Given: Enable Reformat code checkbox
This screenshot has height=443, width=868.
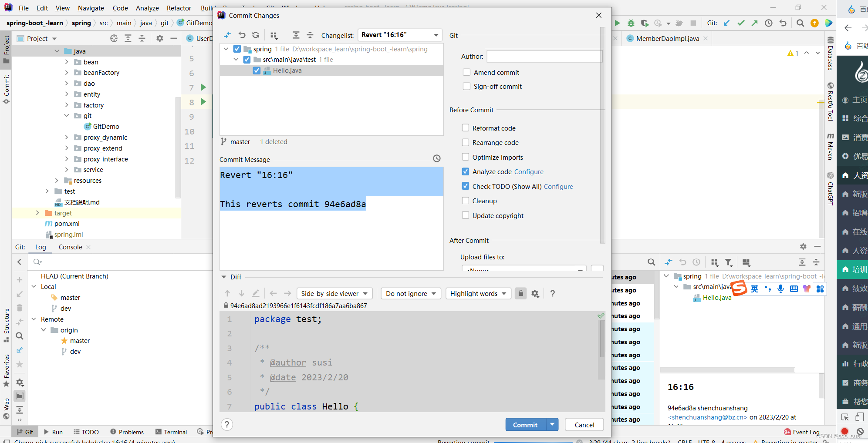Looking at the screenshot, I should pyautogui.click(x=466, y=128).
